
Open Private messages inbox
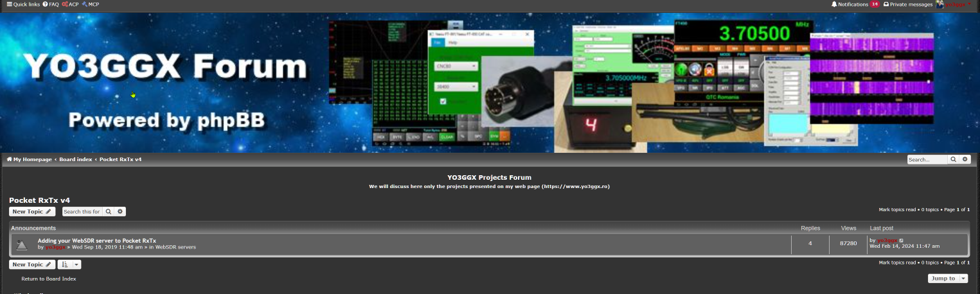[908, 4]
